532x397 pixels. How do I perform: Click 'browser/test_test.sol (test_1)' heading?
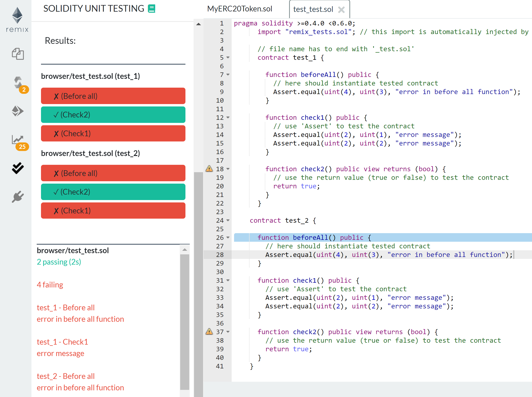tap(90, 76)
